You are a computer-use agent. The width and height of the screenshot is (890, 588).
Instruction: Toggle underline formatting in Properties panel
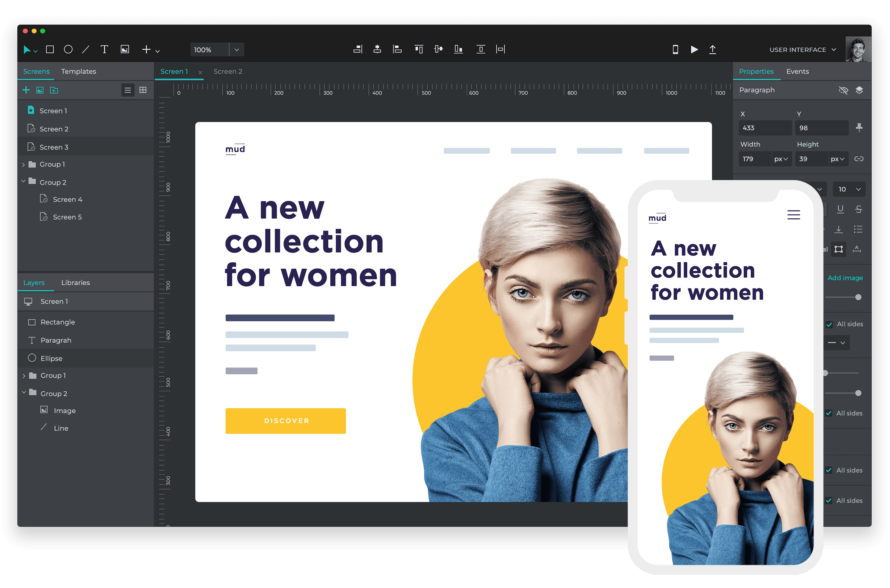839,210
